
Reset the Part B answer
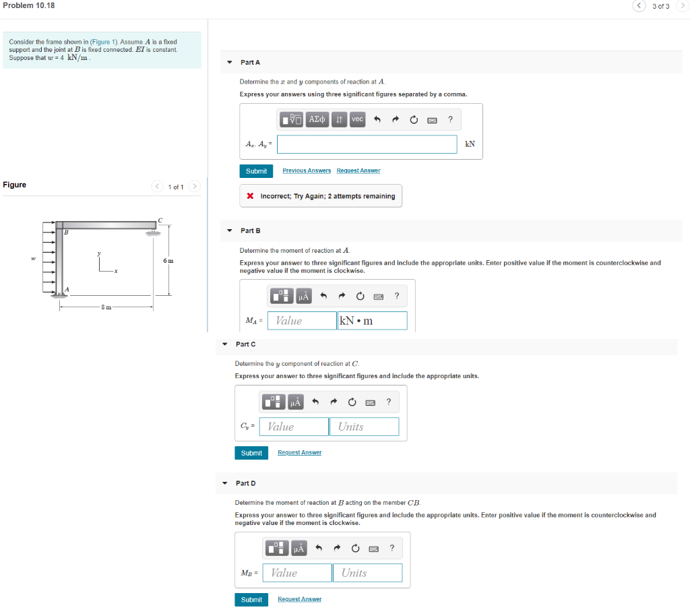click(360, 296)
